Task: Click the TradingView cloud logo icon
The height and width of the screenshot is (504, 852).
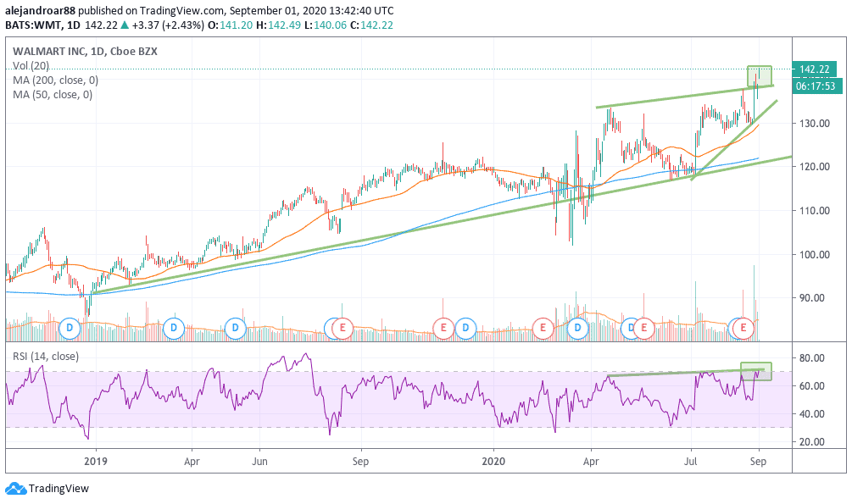Action: point(16,488)
